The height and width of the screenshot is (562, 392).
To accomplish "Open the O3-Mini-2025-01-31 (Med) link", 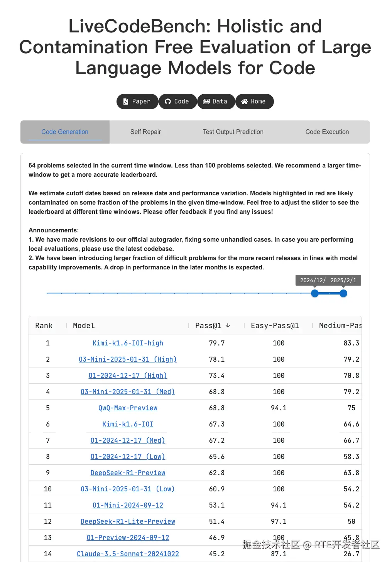I will pos(128,392).
